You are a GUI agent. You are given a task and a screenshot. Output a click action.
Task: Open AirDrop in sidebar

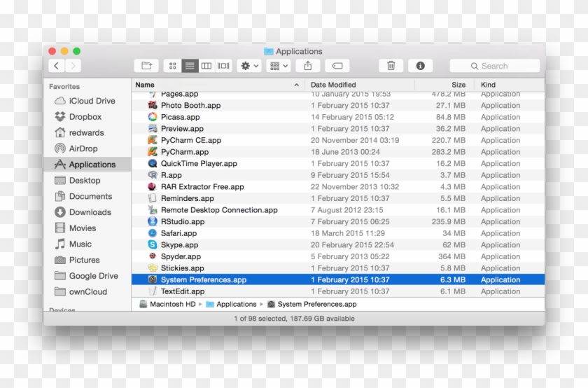click(87, 148)
